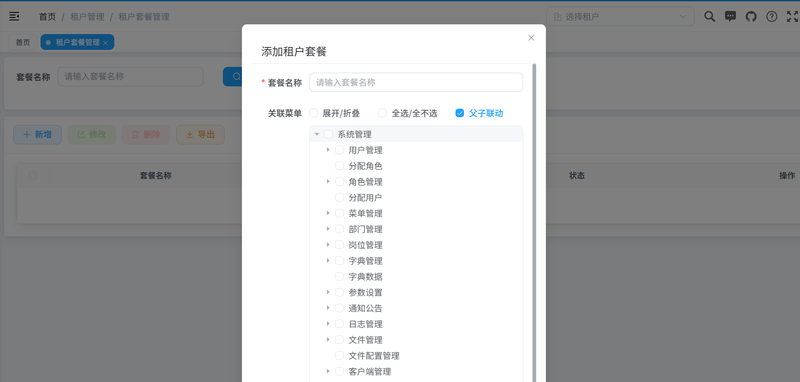
Task: Expand the 日志管理 node arrow
Action: (328, 324)
